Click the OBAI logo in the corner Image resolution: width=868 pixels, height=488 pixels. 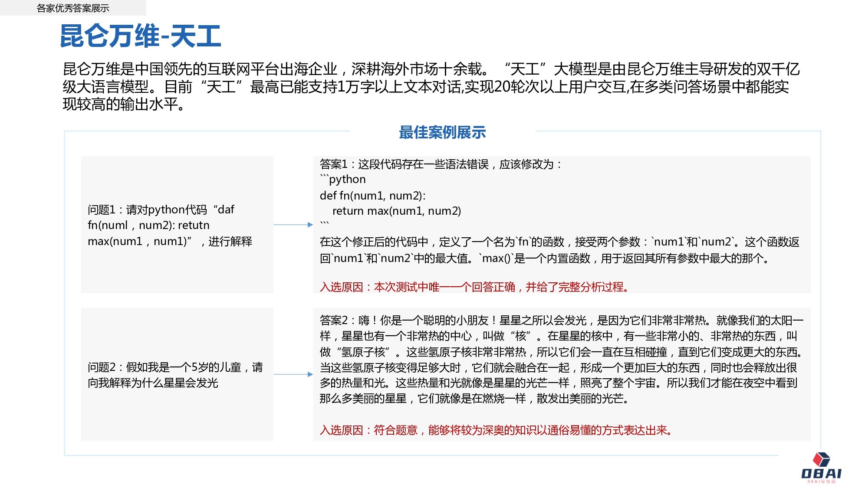pyautogui.click(x=821, y=468)
